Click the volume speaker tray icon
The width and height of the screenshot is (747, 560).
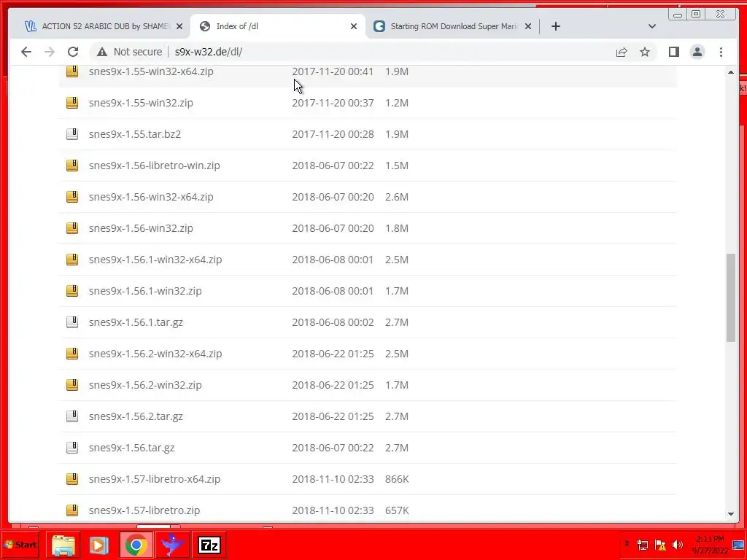(x=677, y=545)
